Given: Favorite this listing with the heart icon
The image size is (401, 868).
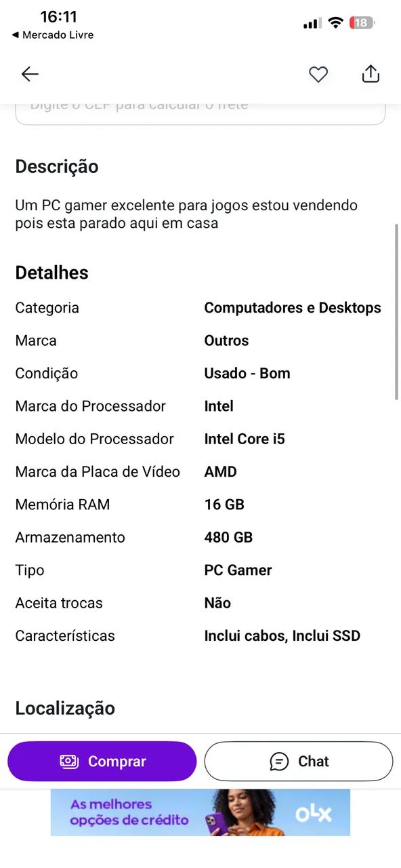Looking at the screenshot, I should [x=318, y=75].
